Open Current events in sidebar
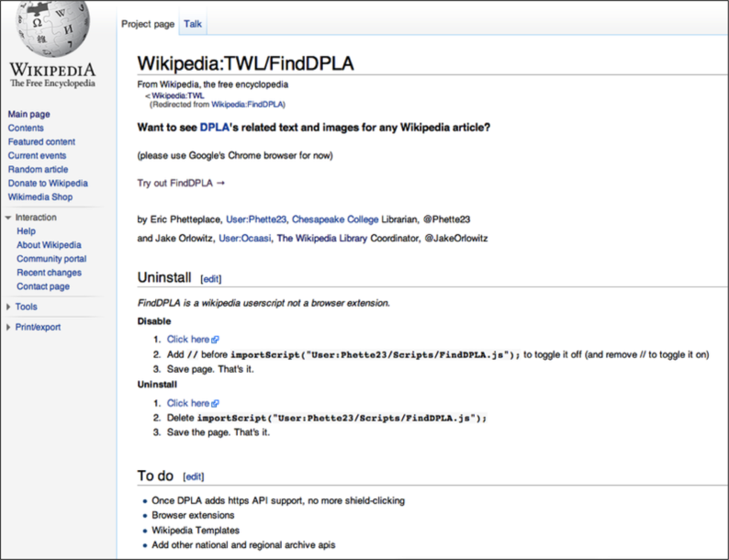Screen dimensions: 729x560 pos(37,156)
